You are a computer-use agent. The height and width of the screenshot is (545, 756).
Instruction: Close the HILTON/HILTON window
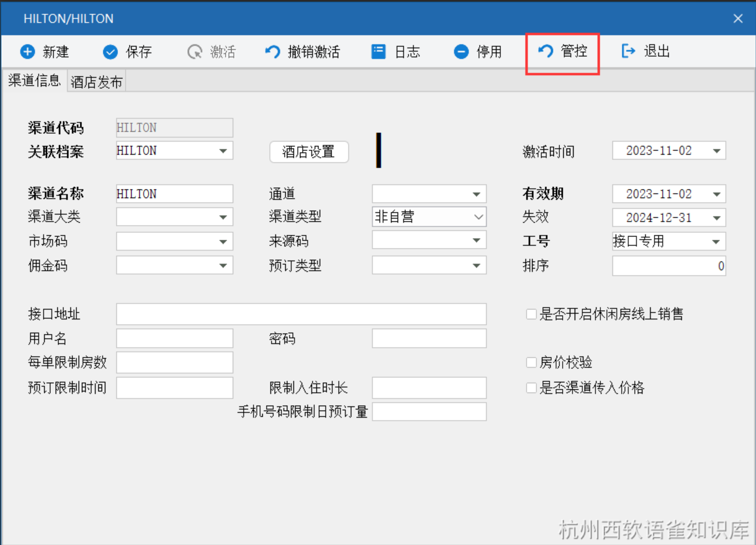(x=738, y=19)
